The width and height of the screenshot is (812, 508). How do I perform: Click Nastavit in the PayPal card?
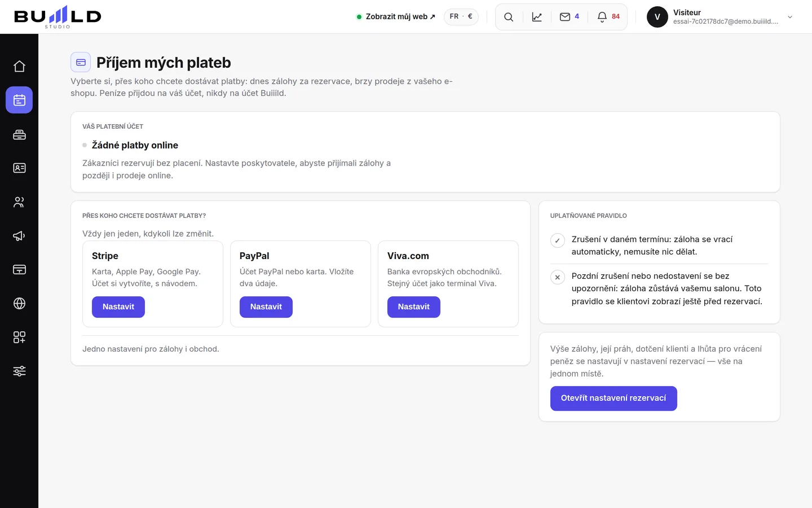click(266, 307)
